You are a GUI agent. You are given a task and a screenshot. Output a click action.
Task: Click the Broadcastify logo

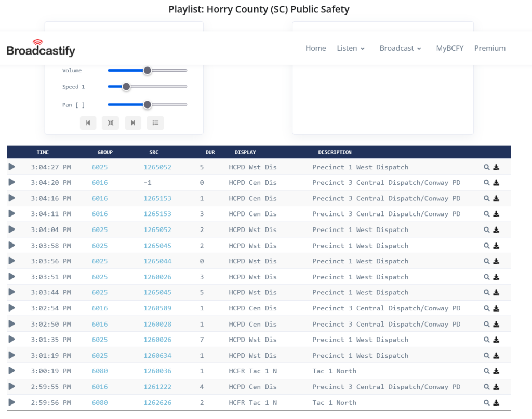(41, 48)
